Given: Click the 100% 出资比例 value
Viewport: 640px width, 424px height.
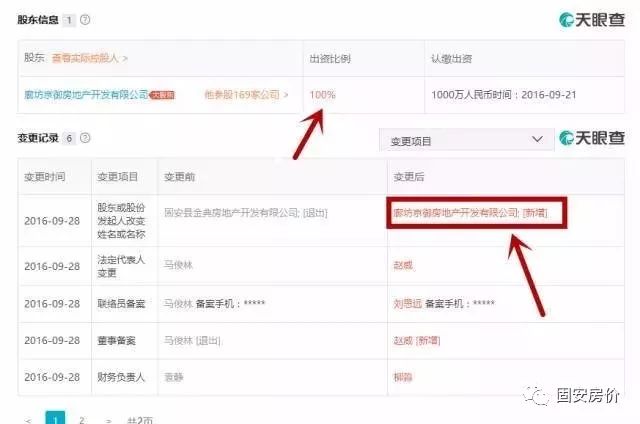Looking at the screenshot, I should tap(322, 95).
